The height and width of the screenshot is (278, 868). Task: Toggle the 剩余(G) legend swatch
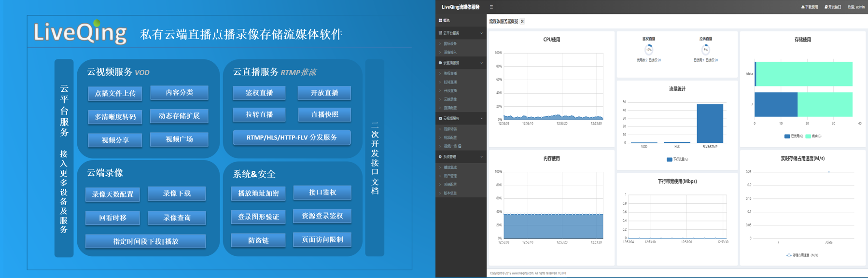pos(808,136)
